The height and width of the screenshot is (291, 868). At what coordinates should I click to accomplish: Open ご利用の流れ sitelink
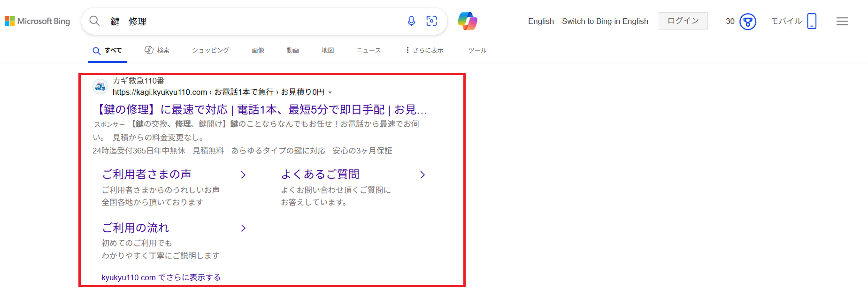pyautogui.click(x=135, y=228)
